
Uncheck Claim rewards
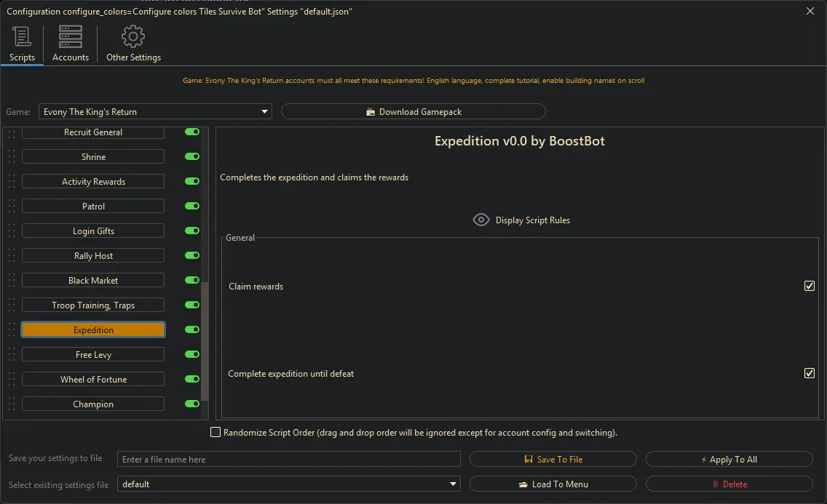click(810, 286)
